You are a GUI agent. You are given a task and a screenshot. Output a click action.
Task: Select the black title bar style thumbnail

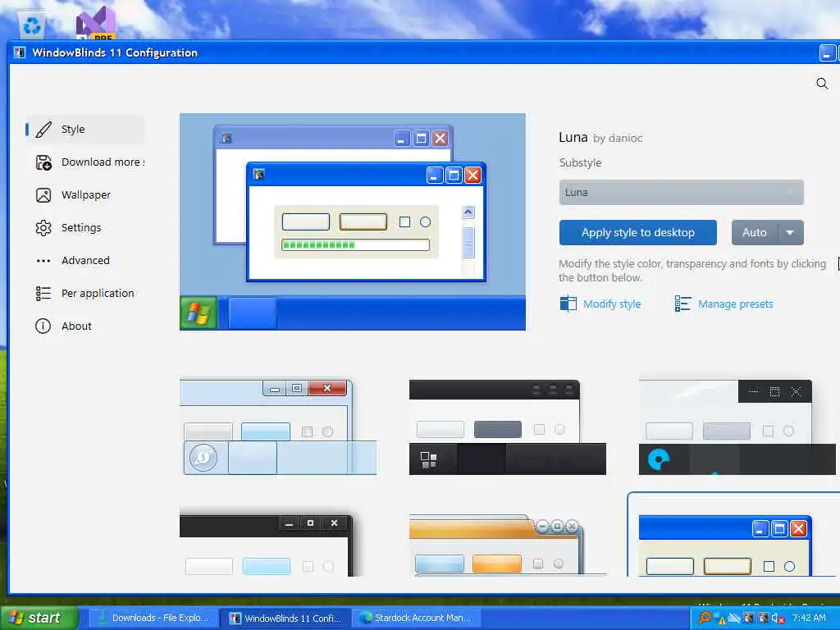[x=267, y=546]
